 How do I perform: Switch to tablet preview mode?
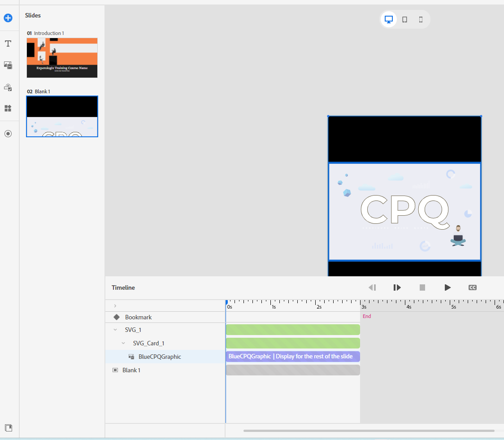point(404,19)
